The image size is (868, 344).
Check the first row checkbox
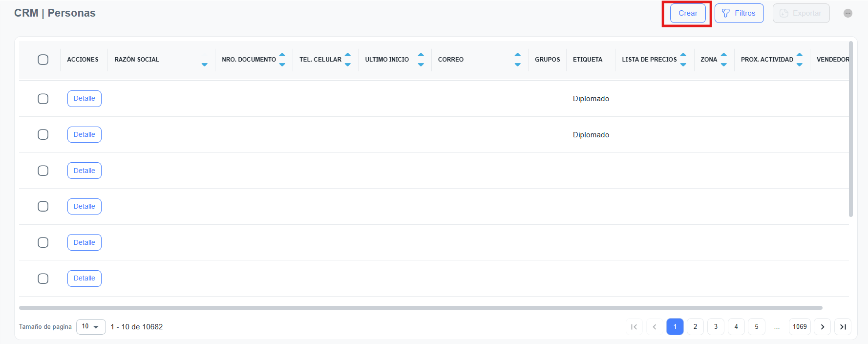click(x=43, y=99)
